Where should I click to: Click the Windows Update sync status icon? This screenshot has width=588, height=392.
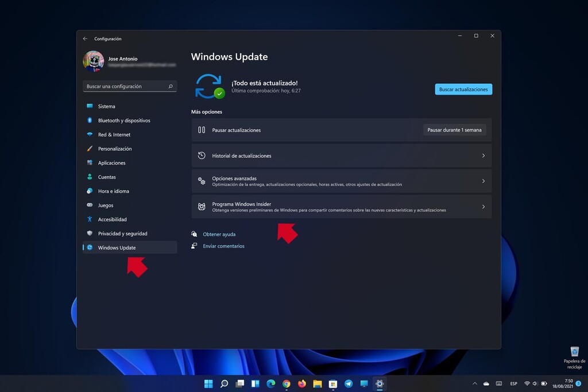tap(210, 86)
